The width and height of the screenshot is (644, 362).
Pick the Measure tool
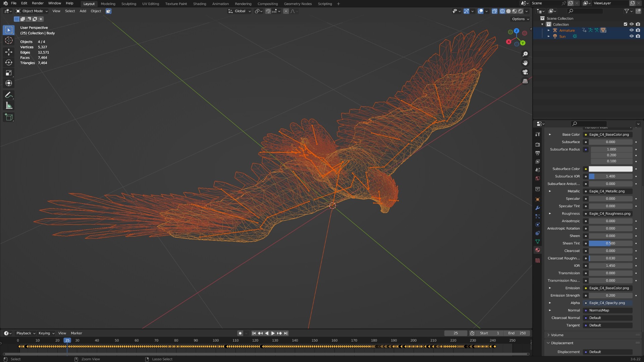9,106
